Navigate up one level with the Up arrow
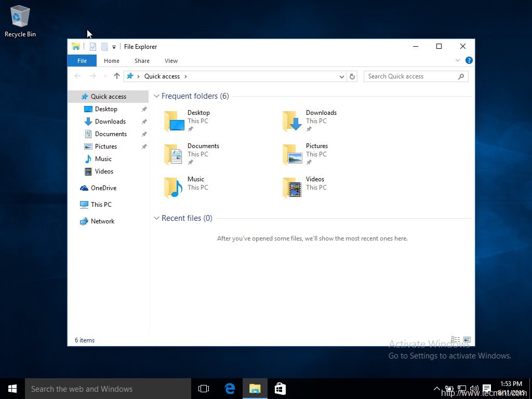532x399 pixels. pyautogui.click(x=116, y=76)
